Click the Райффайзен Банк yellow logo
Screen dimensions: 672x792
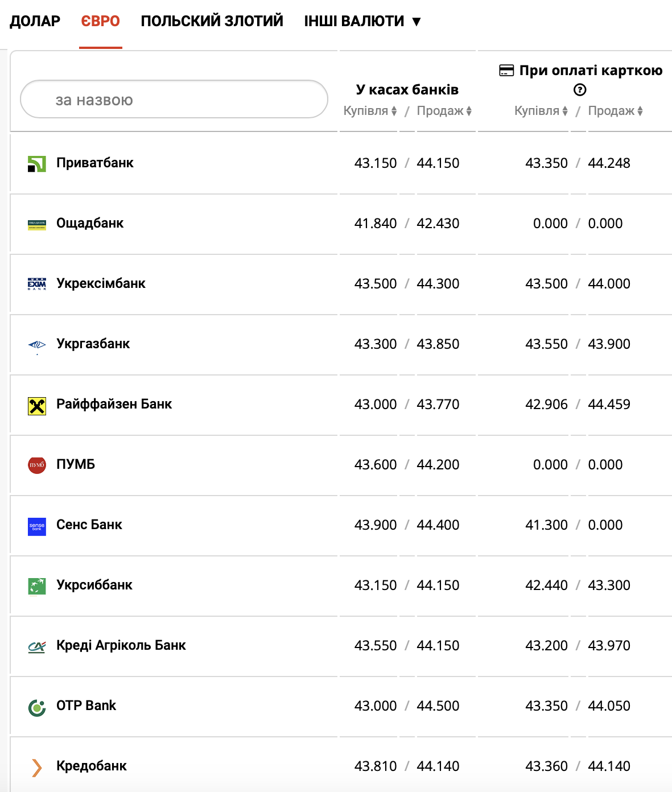coord(37,406)
